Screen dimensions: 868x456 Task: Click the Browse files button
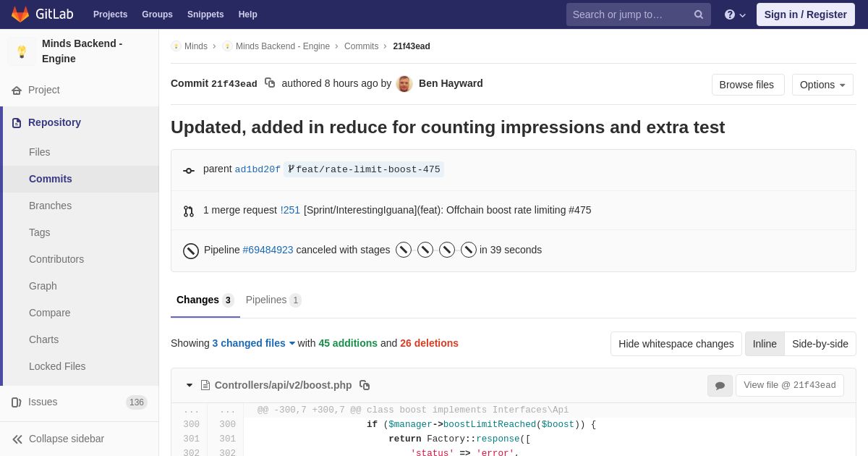coord(746,85)
